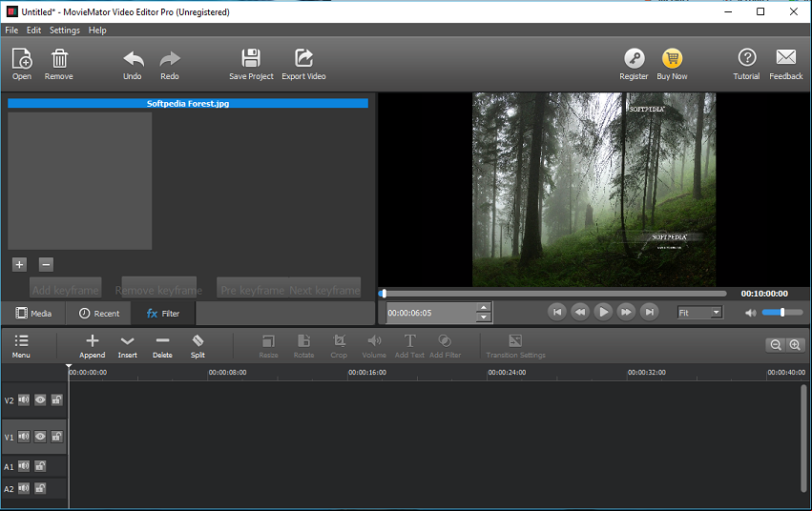Click the Add Text tool
Viewport: 812px width, 511px height.
[x=409, y=346]
